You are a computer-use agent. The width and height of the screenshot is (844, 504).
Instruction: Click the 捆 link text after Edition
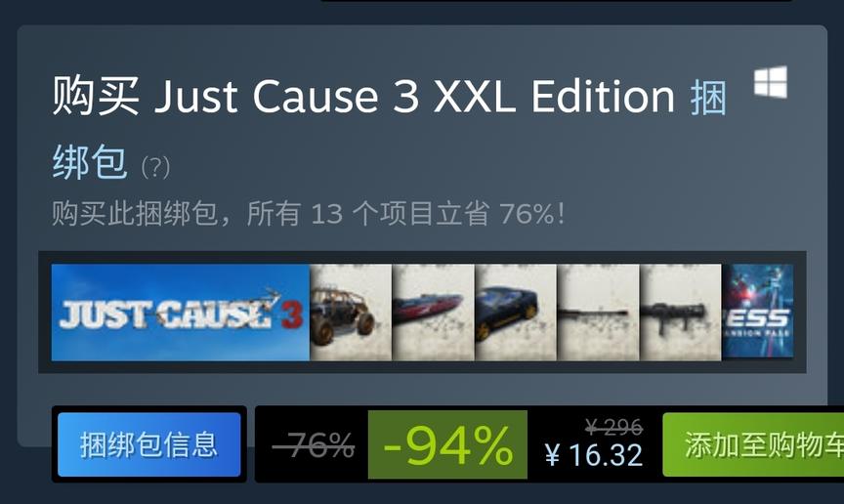(708, 98)
